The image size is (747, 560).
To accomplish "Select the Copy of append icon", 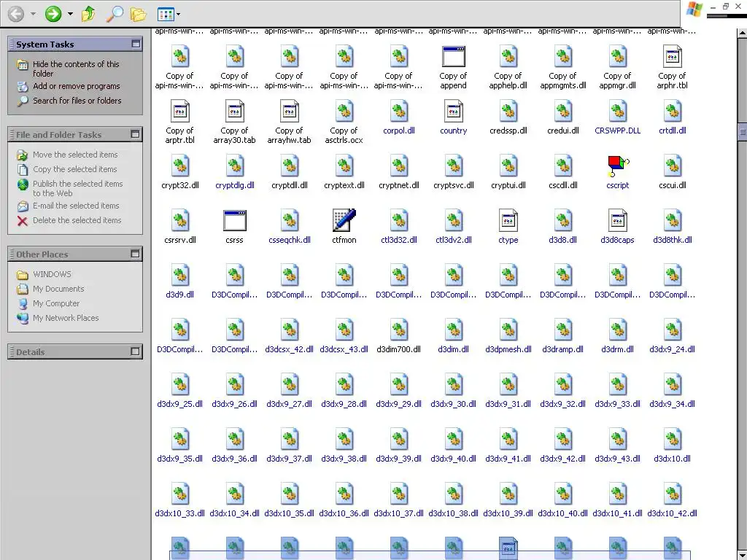I will point(454,56).
